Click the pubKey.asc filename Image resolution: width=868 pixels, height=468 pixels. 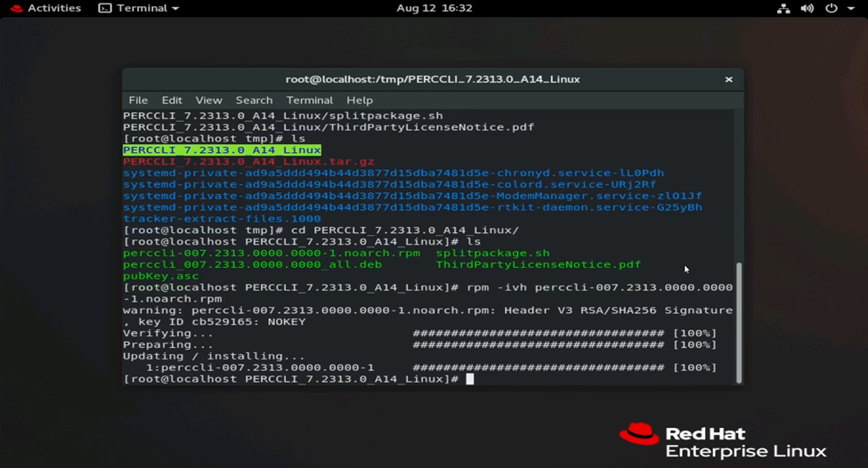click(x=160, y=276)
